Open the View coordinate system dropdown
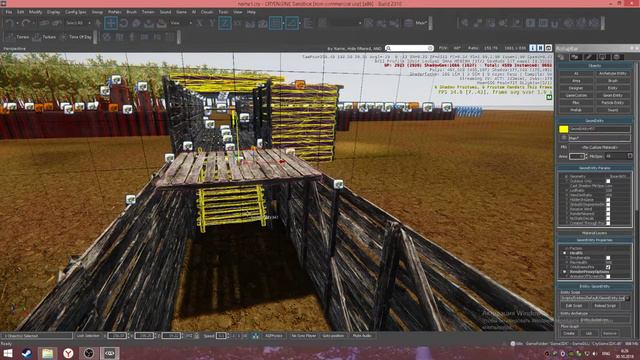The width and height of the screenshot is (640, 360). click(x=181, y=23)
